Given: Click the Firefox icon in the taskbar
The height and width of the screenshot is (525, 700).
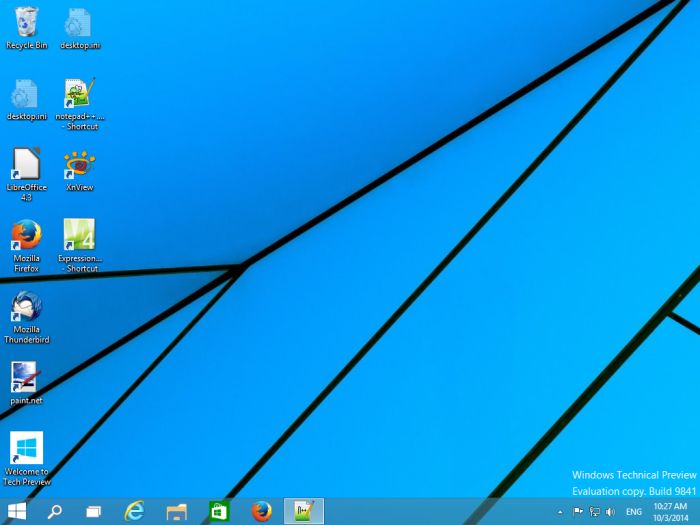Looking at the screenshot, I should pyautogui.click(x=262, y=511).
